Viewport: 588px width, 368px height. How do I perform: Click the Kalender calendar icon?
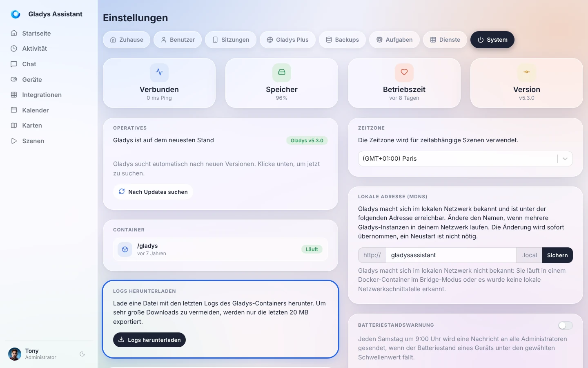(x=14, y=110)
